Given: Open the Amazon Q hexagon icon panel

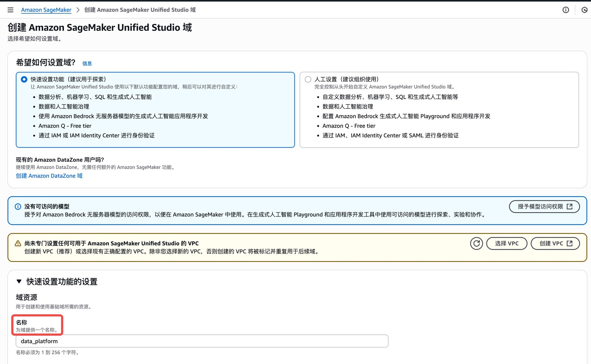Looking at the screenshot, I should click(x=584, y=10).
